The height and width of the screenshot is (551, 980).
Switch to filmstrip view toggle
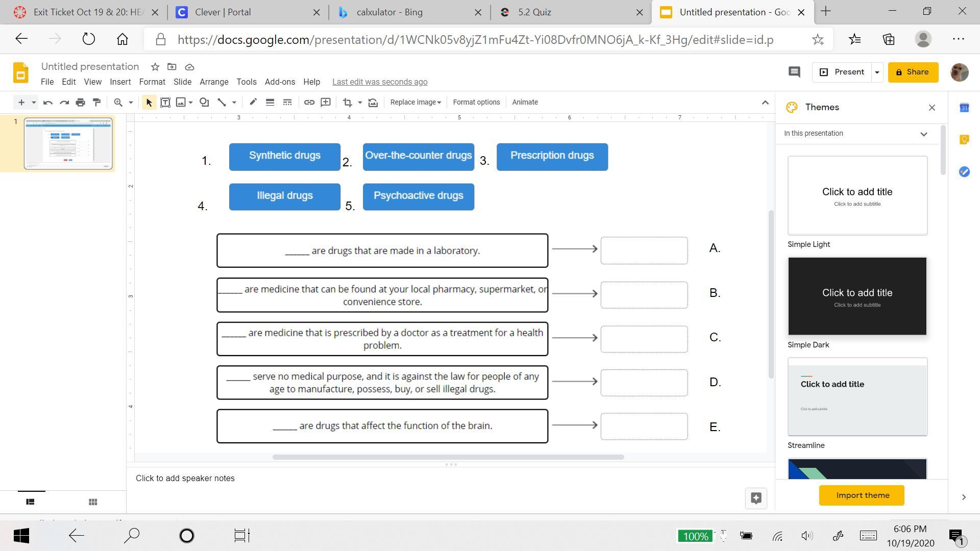[x=30, y=502]
